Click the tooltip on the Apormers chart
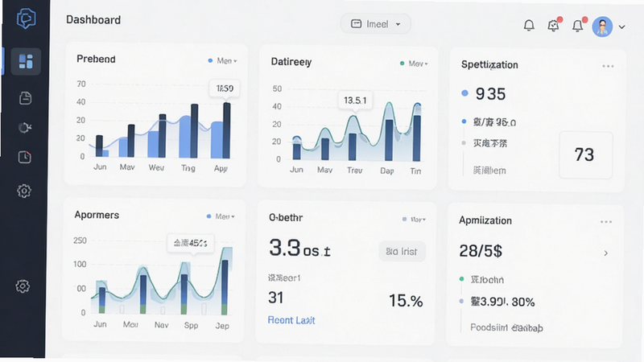Image resolution: width=644 pixels, height=362 pixels. click(x=190, y=243)
